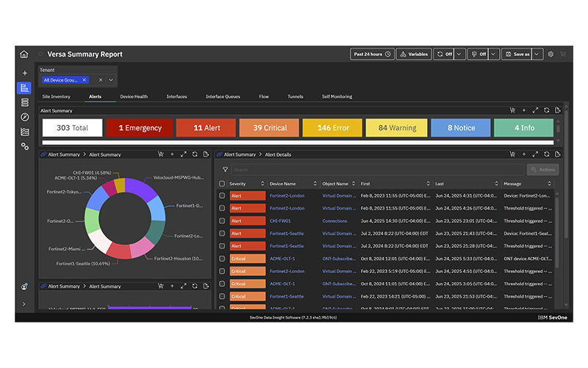Screen dimensions: 588x368
Task: Open the map icon in sidebar
Action: (25, 132)
